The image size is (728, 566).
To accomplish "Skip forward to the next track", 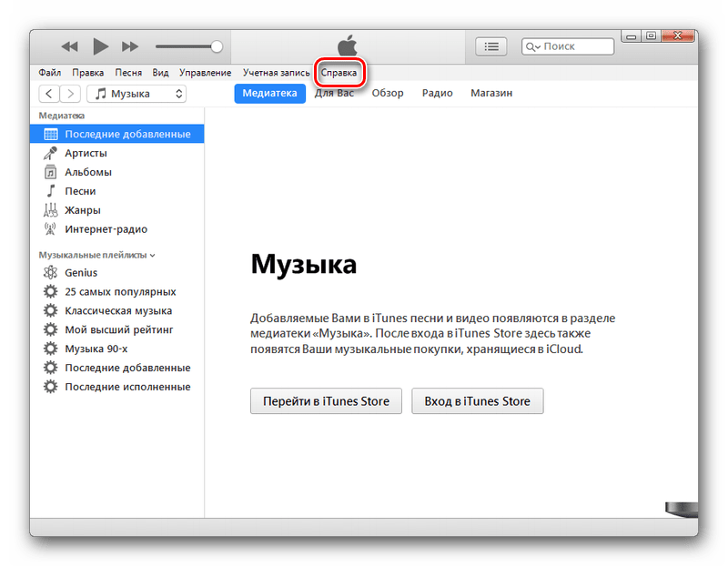I will 130,46.
